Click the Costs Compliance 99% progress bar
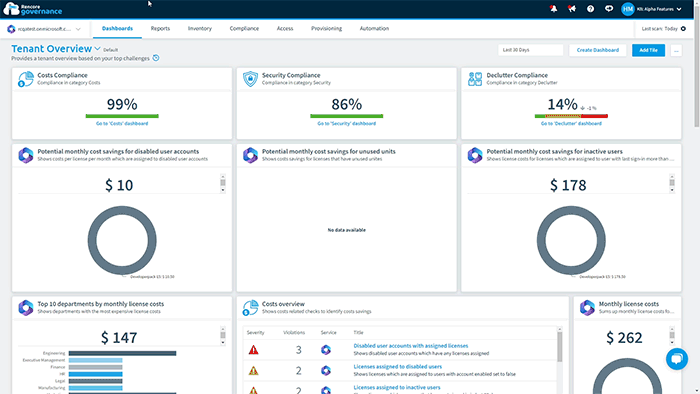Viewport: 700px width, 394px height. coord(122,116)
